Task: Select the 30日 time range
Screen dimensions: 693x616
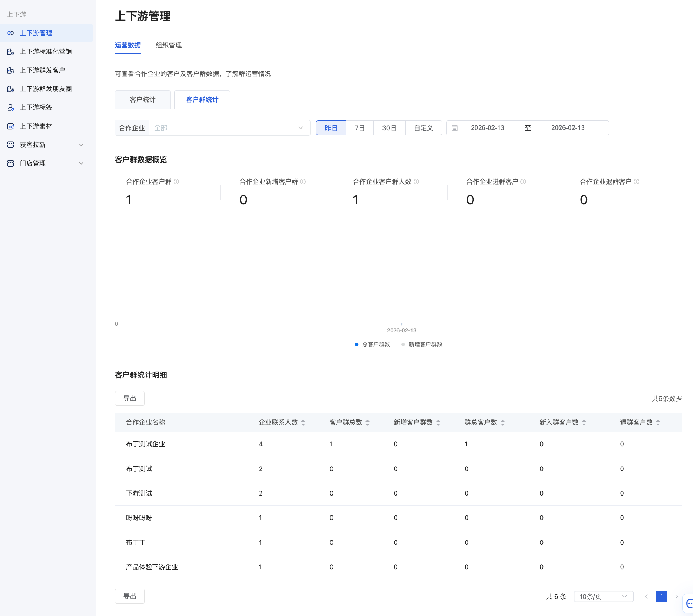Action: [x=389, y=128]
